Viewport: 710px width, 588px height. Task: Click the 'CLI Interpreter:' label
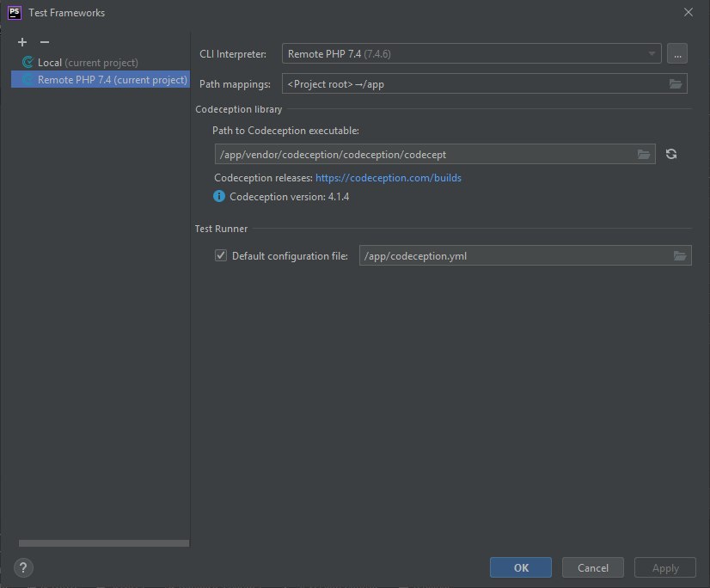coord(233,54)
